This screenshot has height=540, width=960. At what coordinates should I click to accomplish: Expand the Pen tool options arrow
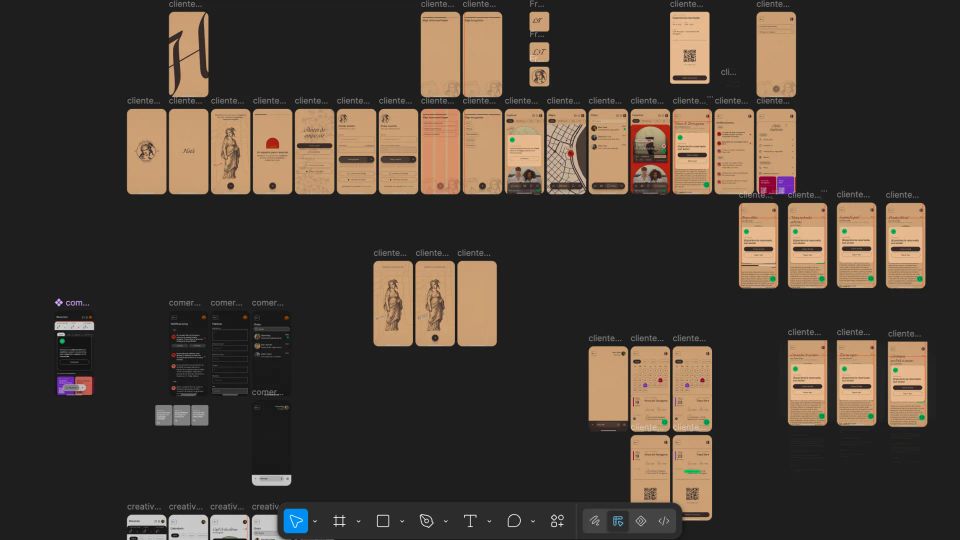[446, 522]
